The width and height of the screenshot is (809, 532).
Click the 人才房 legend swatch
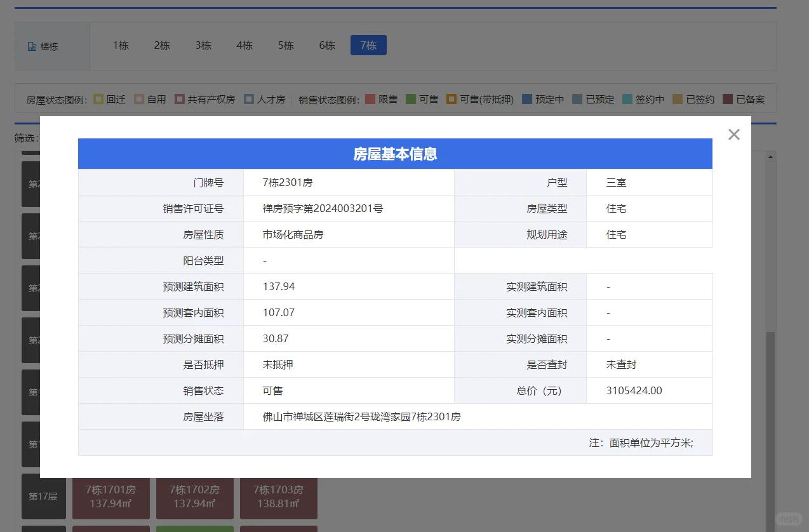(x=249, y=99)
